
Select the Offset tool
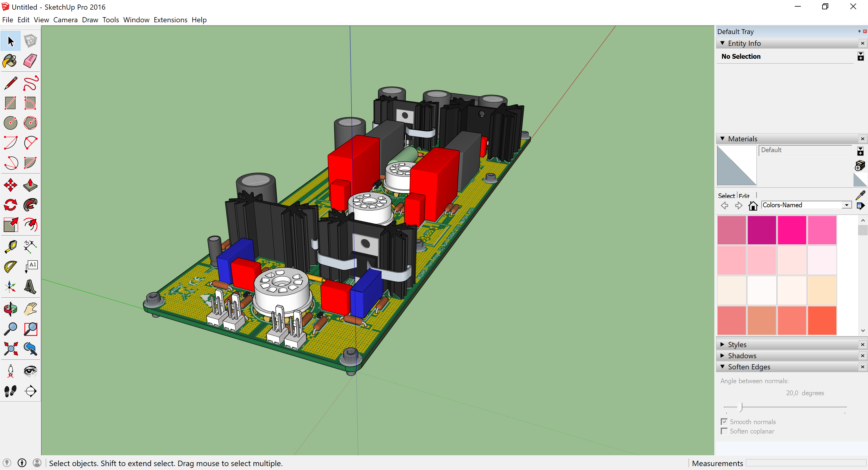click(x=30, y=225)
